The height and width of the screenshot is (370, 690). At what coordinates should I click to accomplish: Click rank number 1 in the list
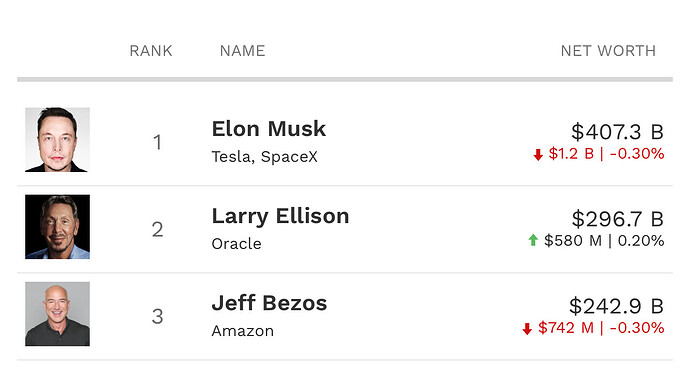pyautogui.click(x=157, y=143)
